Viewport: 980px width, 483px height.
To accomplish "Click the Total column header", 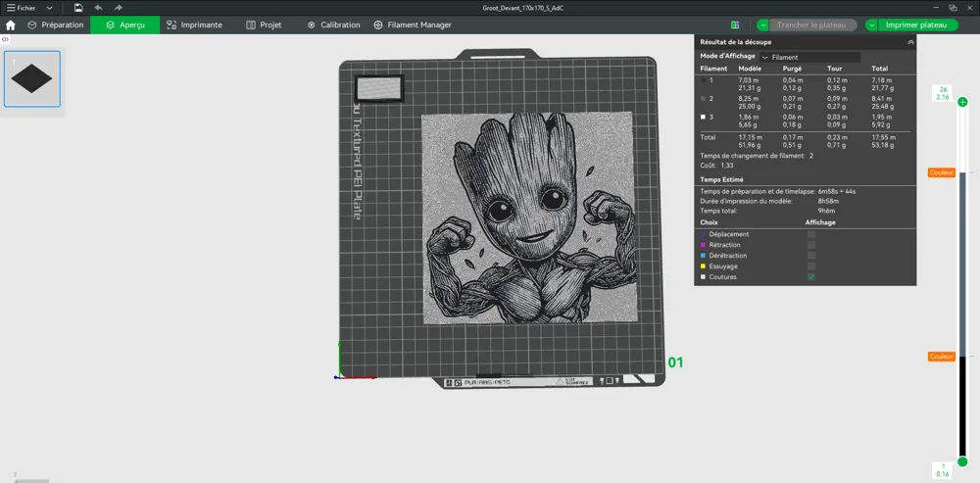I will pyautogui.click(x=880, y=69).
